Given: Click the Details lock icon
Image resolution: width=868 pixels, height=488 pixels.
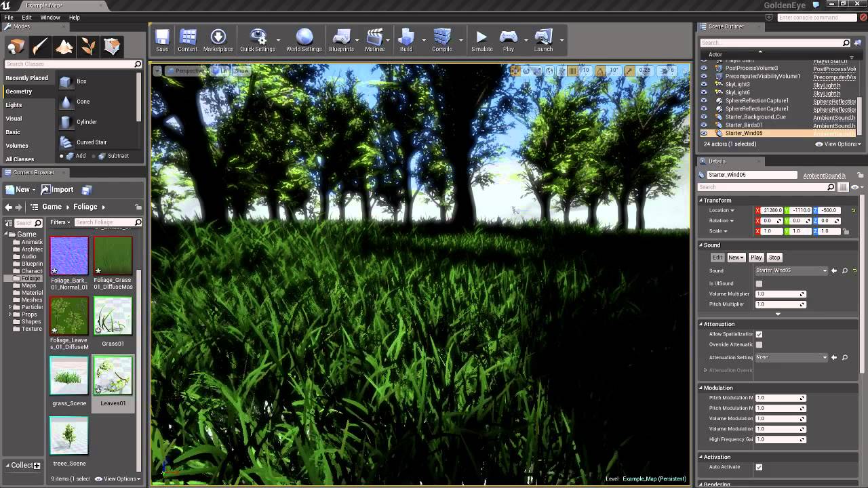Looking at the screenshot, I should pyautogui.click(x=861, y=175).
